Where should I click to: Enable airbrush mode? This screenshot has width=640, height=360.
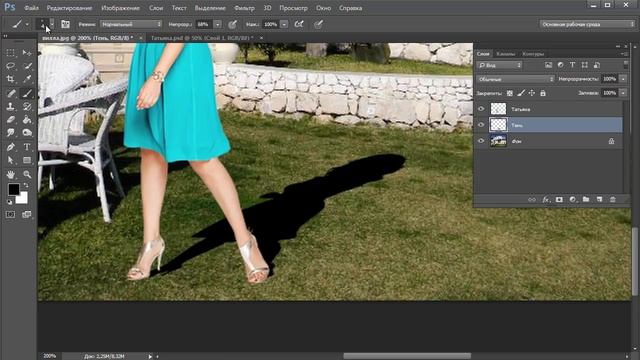point(299,24)
